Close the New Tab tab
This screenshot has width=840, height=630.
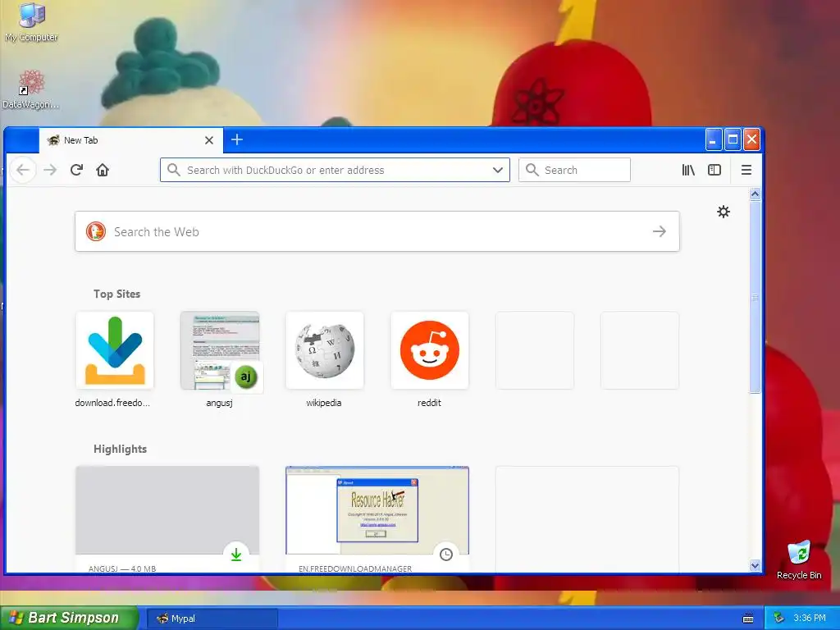pos(209,140)
